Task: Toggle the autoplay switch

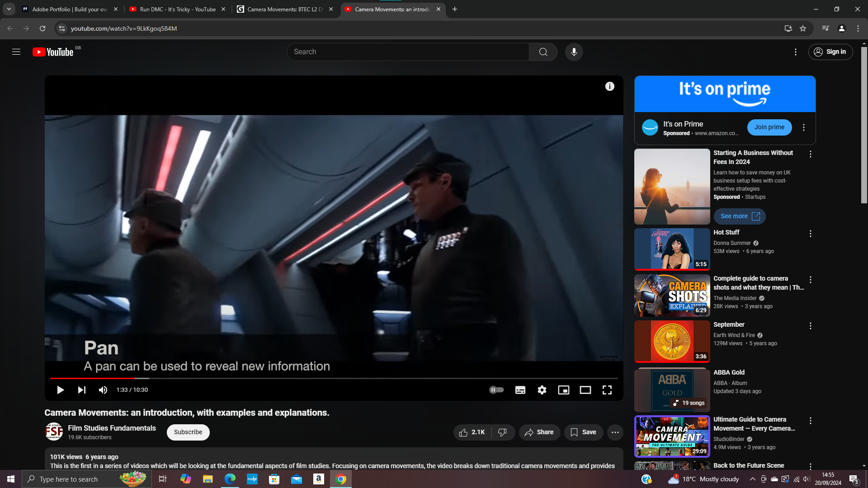Action: pyautogui.click(x=496, y=390)
